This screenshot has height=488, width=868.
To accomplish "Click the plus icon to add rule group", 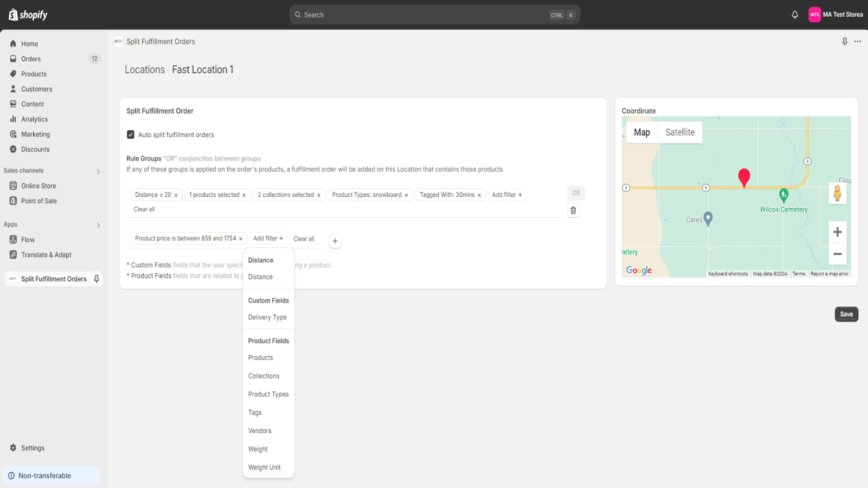I will tap(335, 241).
